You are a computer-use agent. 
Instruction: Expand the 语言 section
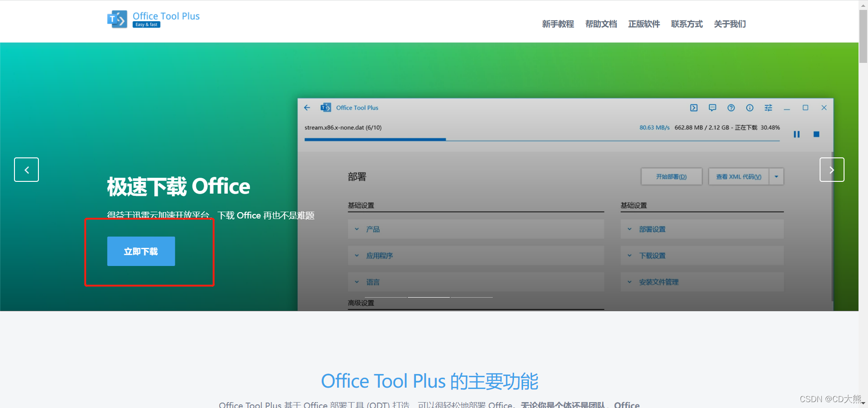point(476,282)
